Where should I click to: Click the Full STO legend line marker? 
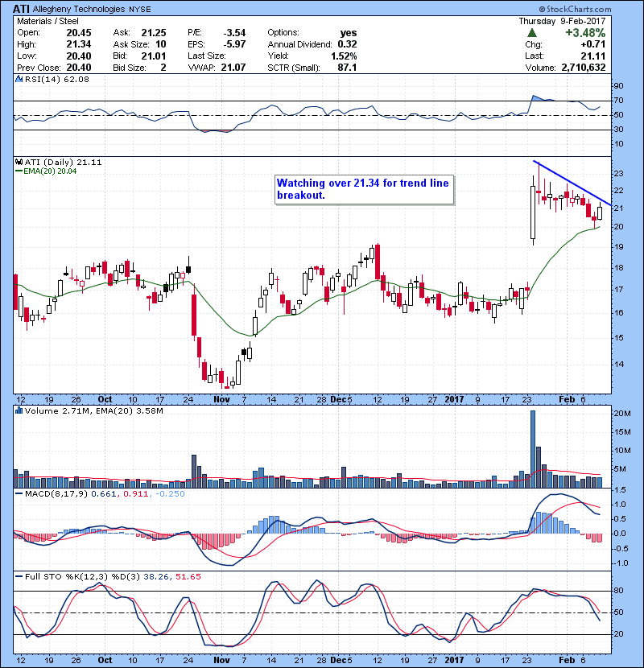(19, 577)
